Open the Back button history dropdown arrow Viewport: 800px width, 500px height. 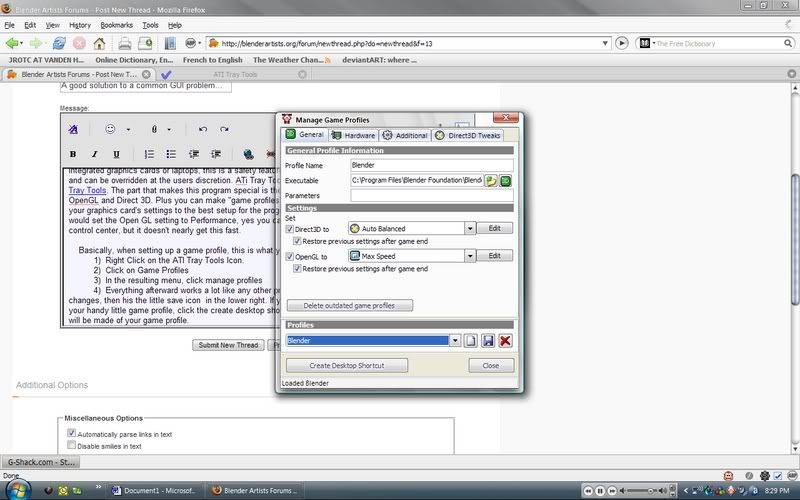click(21, 43)
